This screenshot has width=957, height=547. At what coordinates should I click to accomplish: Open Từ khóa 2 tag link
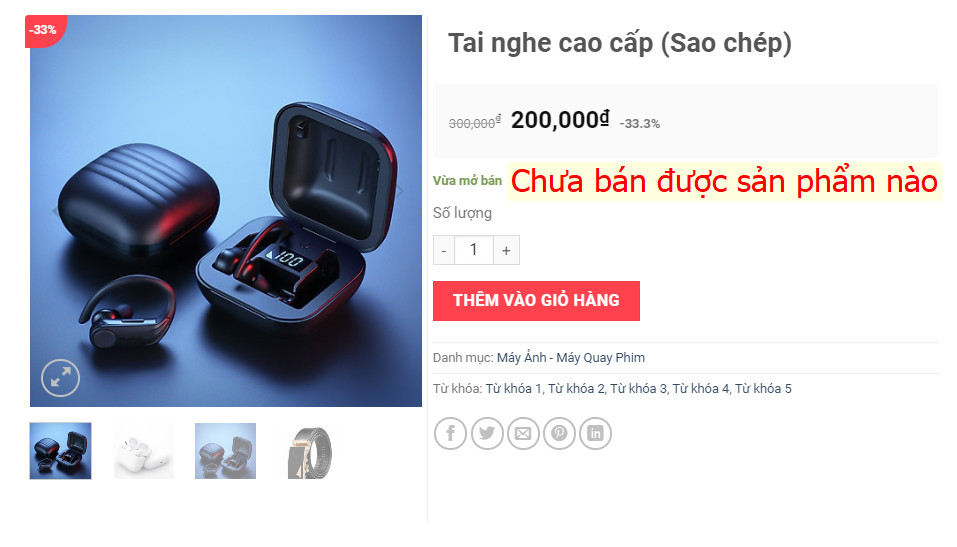point(576,389)
